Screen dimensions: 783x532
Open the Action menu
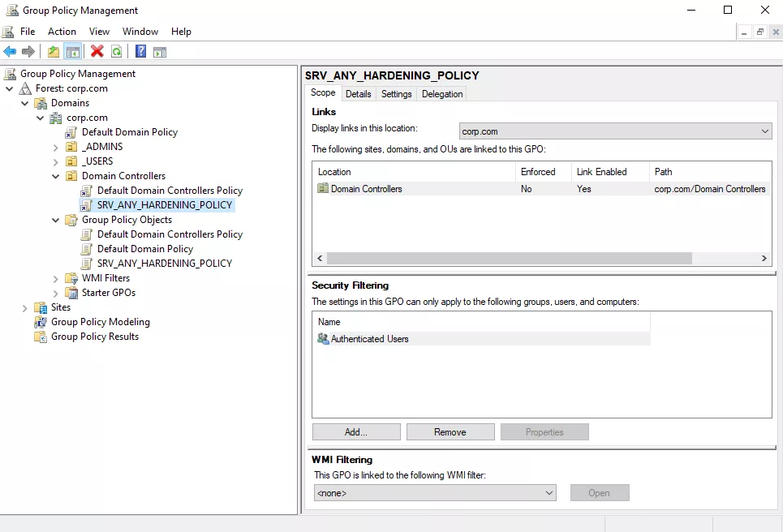62,32
